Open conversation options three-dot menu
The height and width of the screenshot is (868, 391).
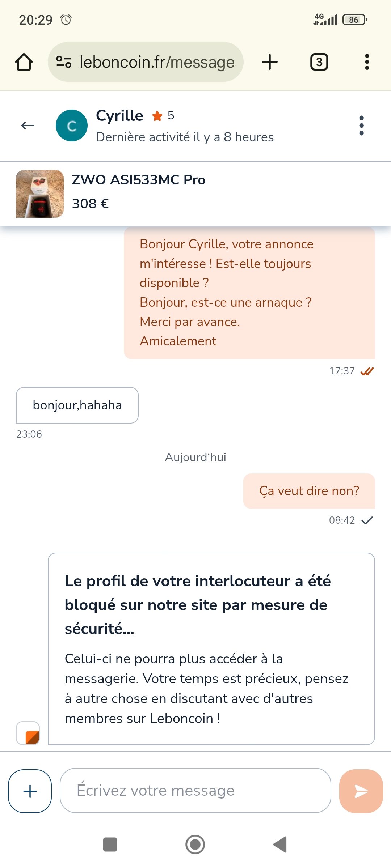(361, 125)
